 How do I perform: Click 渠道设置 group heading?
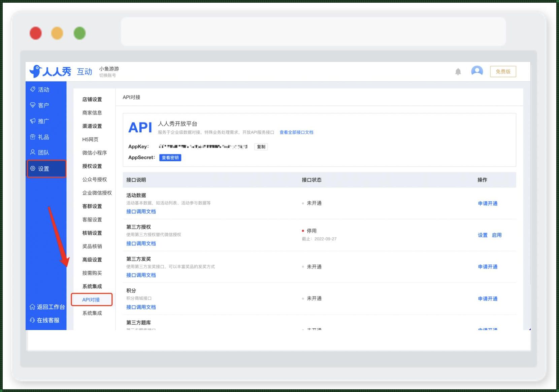92,126
